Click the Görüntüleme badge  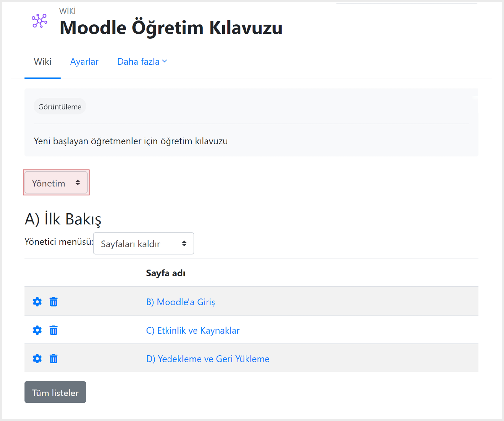pos(60,107)
